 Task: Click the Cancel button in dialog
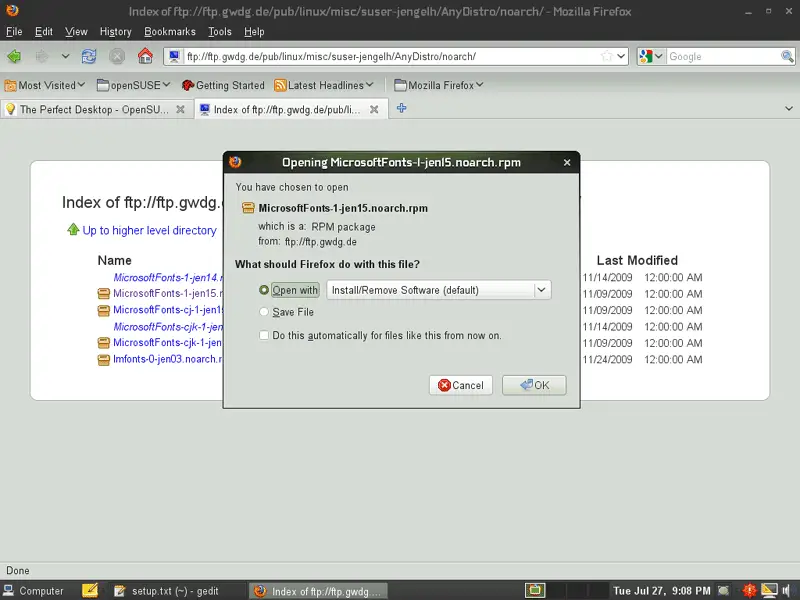[461, 385]
